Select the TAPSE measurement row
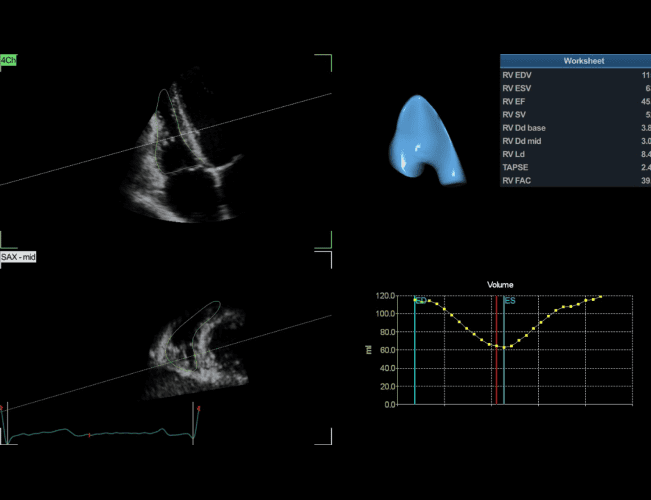 click(575, 168)
